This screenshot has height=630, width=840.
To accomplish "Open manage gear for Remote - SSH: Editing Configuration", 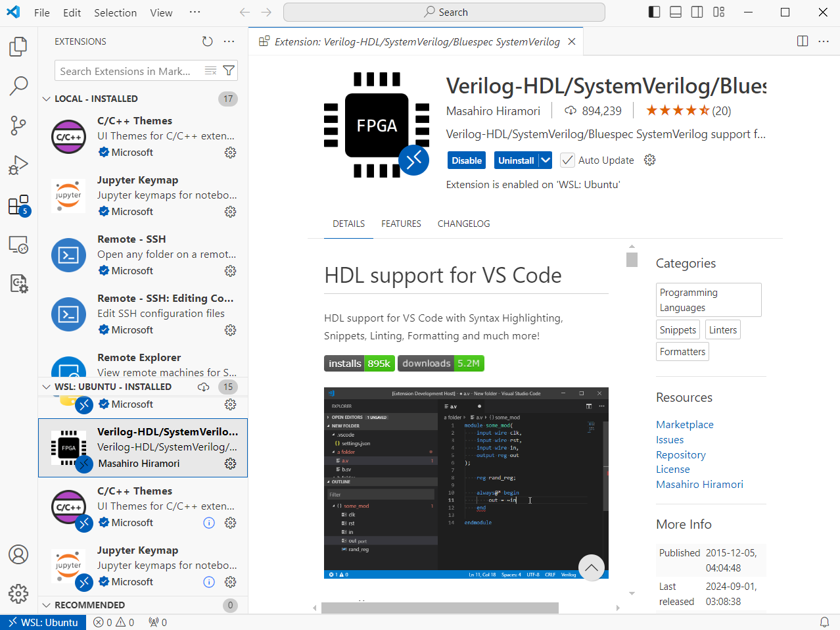I will (230, 330).
